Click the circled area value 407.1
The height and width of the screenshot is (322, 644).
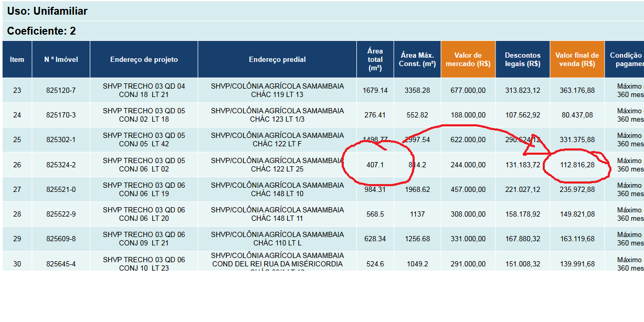[x=375, y=165]
